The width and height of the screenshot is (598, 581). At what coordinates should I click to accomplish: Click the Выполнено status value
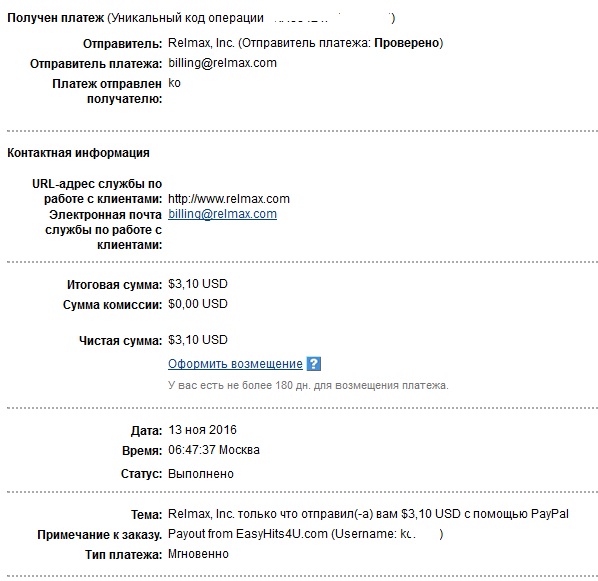pyautogui.click(x=201, y=474)
